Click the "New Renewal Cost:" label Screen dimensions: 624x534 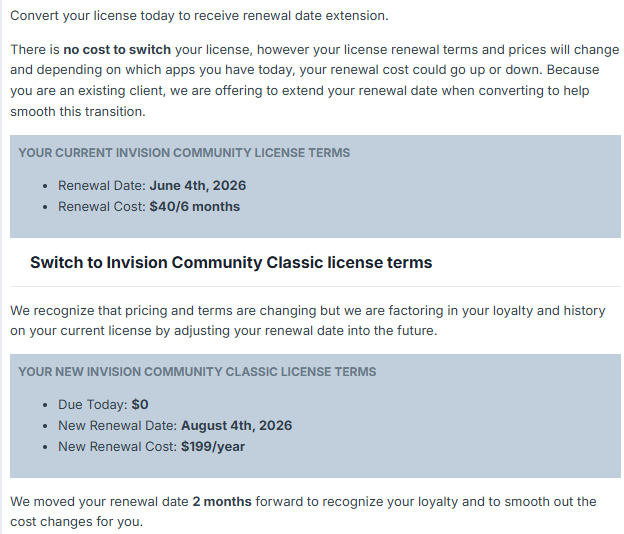117,447
